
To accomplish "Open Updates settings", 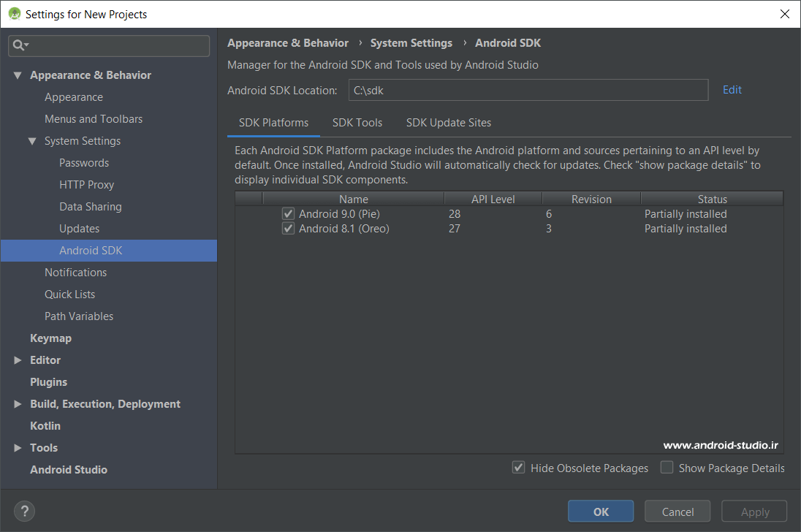I will [x=79, y=229].
